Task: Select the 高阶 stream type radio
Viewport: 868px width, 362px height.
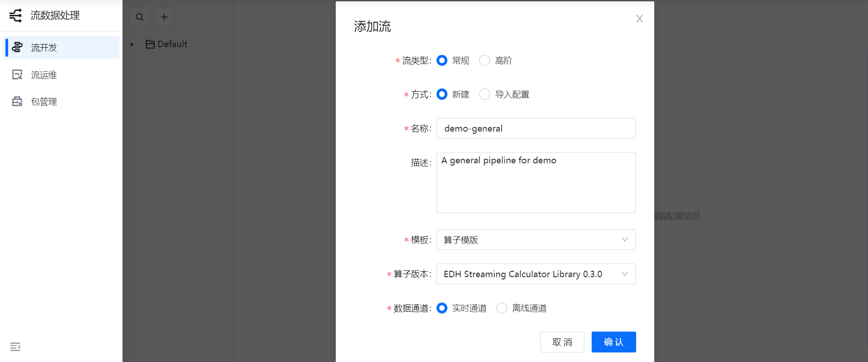Action: click(485, 60)
